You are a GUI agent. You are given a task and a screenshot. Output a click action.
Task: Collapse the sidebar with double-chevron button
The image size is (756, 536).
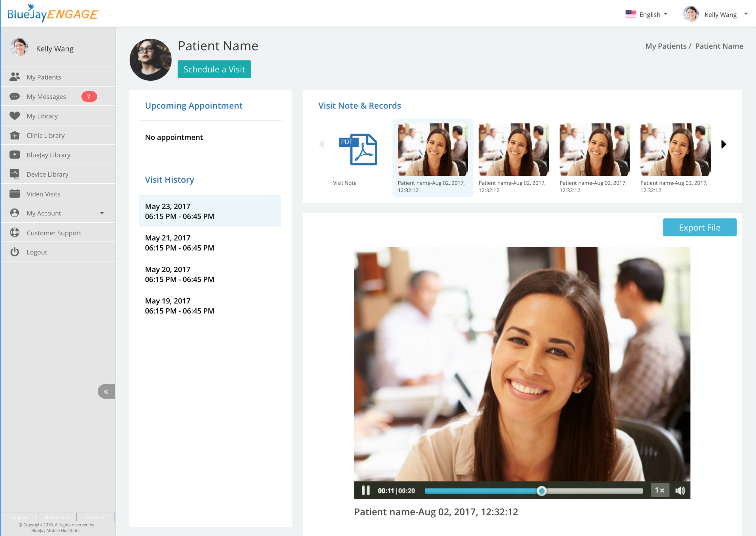click(x=106, y=391)
